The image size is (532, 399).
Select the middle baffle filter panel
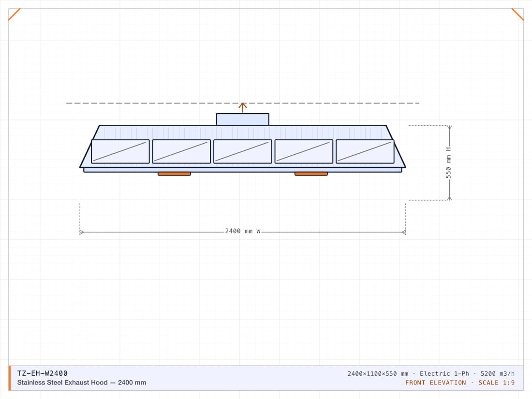point(243,151)
